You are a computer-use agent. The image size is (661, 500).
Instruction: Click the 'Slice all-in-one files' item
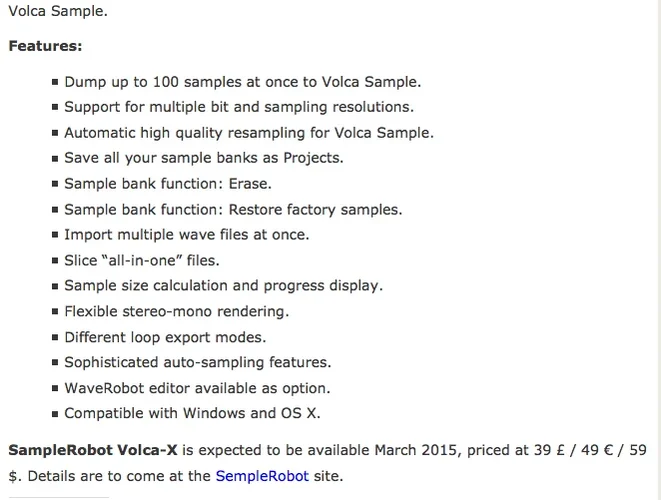(x=141, y=260)
